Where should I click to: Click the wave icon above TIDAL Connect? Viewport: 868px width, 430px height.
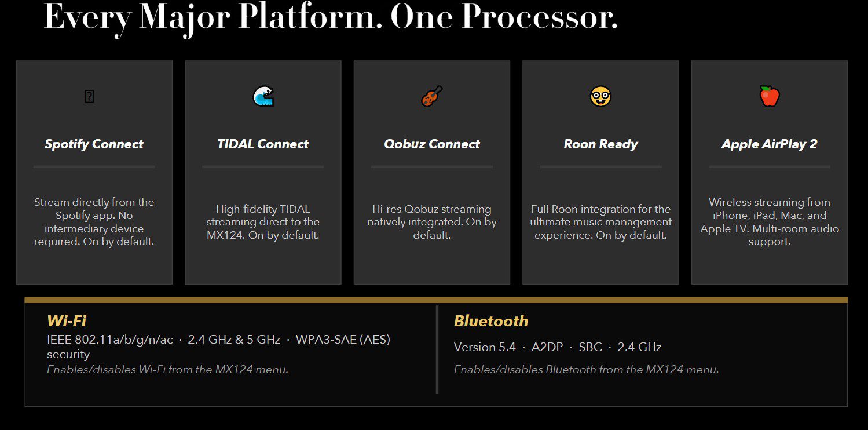click(263, 96)
